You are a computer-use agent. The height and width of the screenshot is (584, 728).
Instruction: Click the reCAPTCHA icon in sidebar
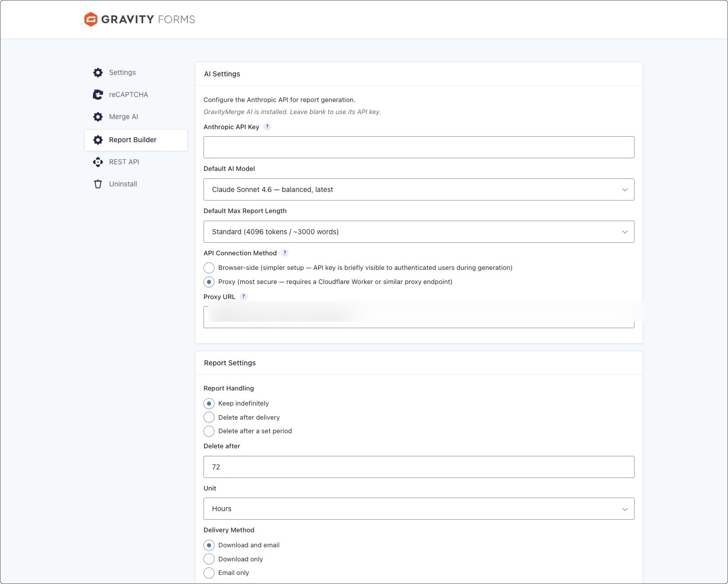pyautogui.click(x=98, y=94)
